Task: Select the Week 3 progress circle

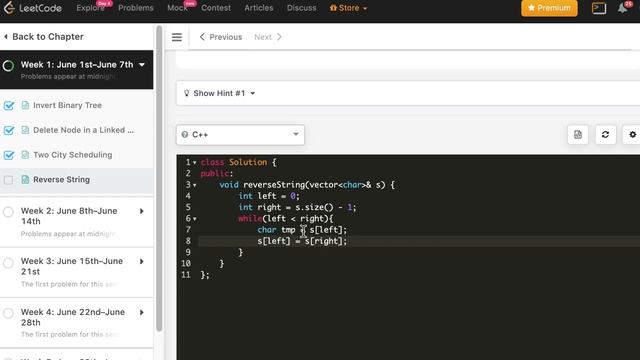Action: 8,262
